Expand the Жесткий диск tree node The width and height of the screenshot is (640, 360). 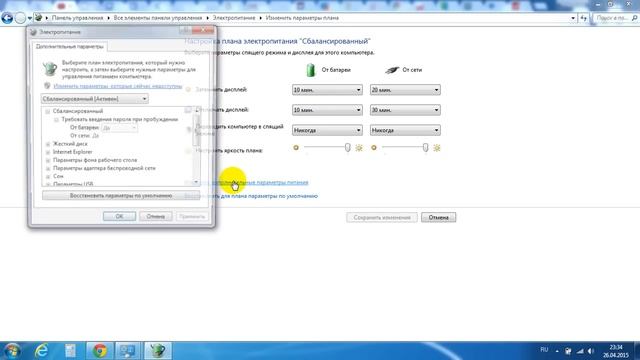pos(48,144)
